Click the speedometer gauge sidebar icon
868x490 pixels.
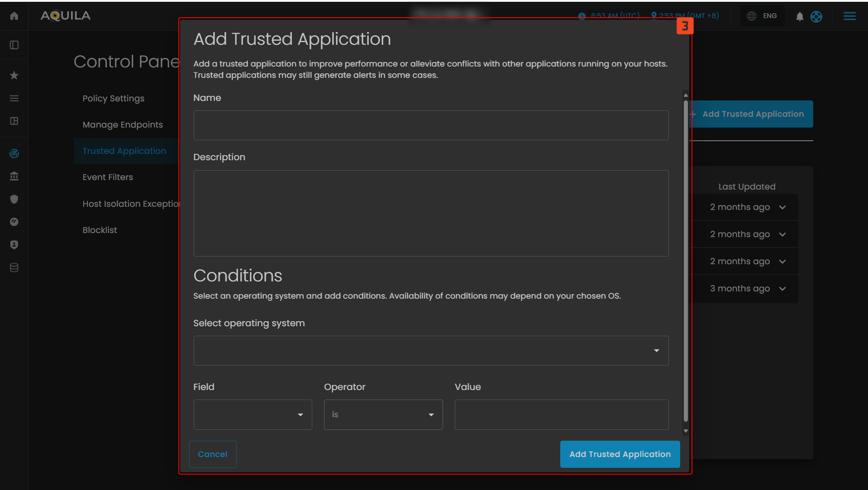14,222
